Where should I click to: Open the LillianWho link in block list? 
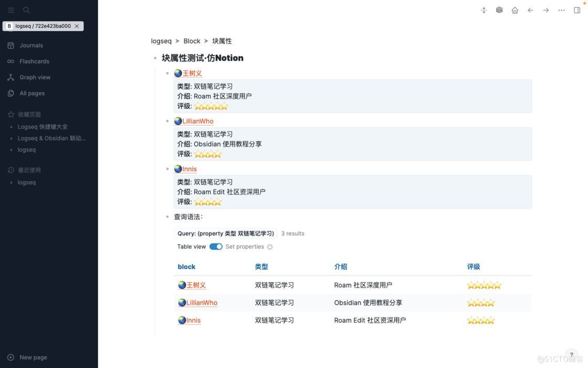coord(197,121)
